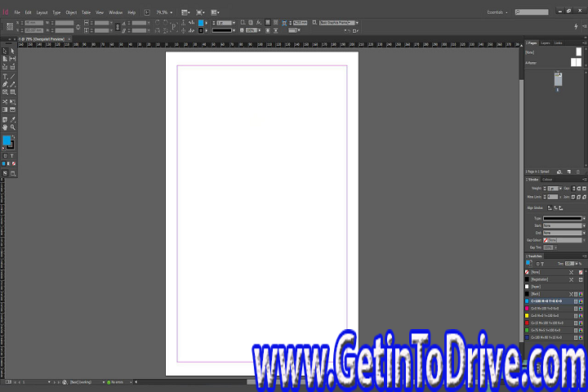Switch to the Links panel tab
The width and height of the screenshot is (588, 392).
[559, 43]
